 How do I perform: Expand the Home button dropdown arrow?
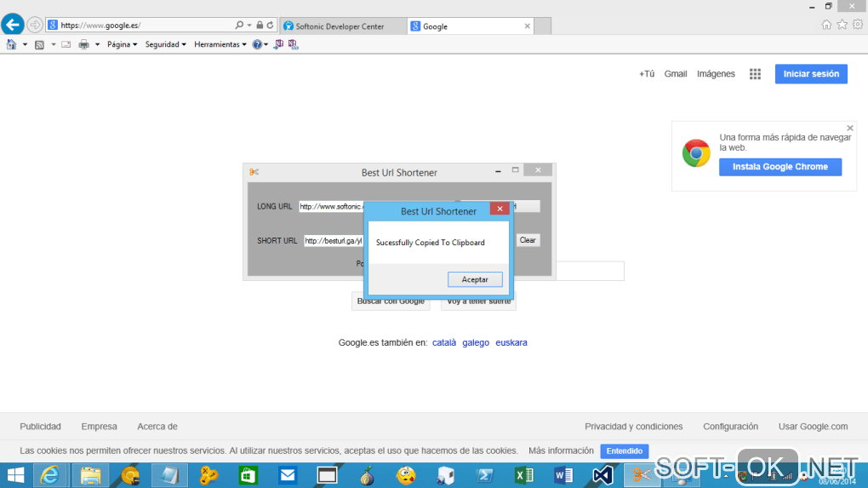click(x=25, y=44)
